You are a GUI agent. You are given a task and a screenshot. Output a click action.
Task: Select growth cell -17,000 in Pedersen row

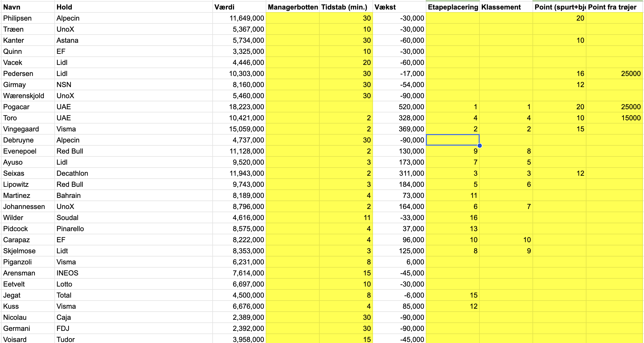399,74
